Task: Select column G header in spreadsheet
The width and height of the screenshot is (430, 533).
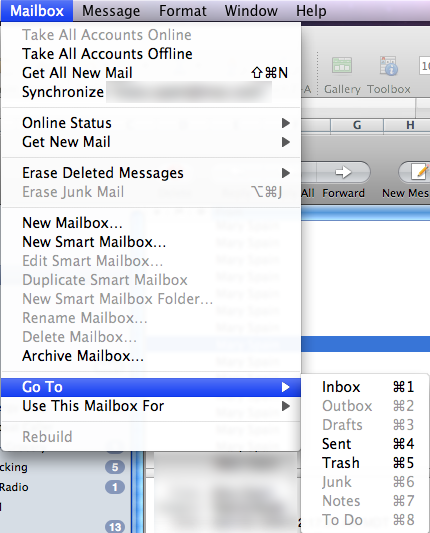Action: coord(357,125)
